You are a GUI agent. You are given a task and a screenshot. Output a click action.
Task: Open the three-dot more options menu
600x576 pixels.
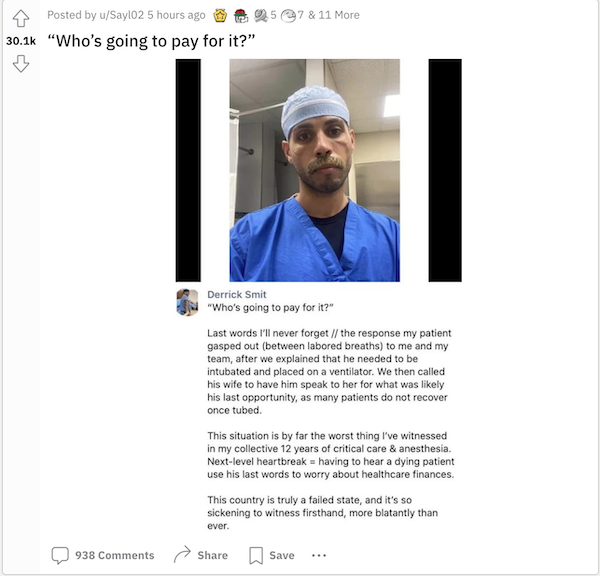[x=319, y=555]
